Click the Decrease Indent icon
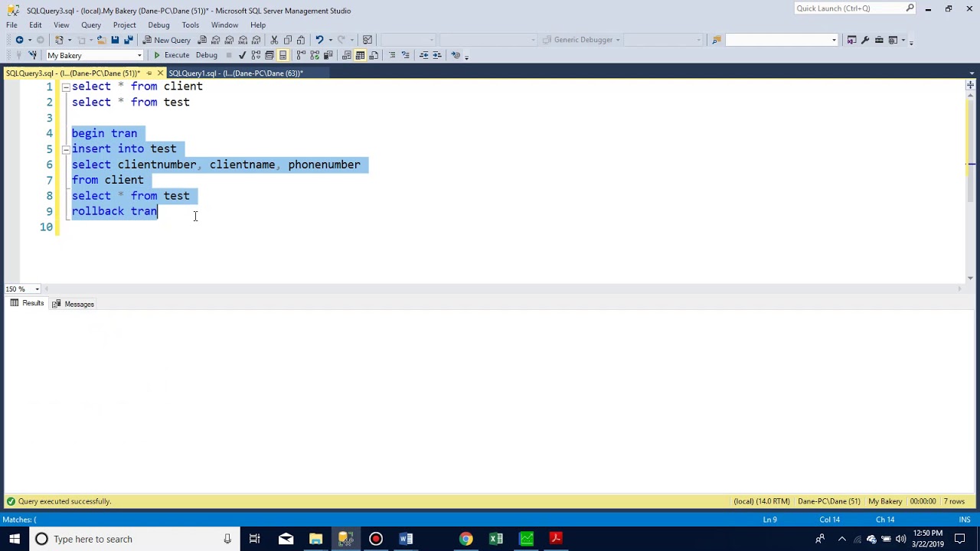Screen dimensions: 980x551 click(x=423, y=55)
